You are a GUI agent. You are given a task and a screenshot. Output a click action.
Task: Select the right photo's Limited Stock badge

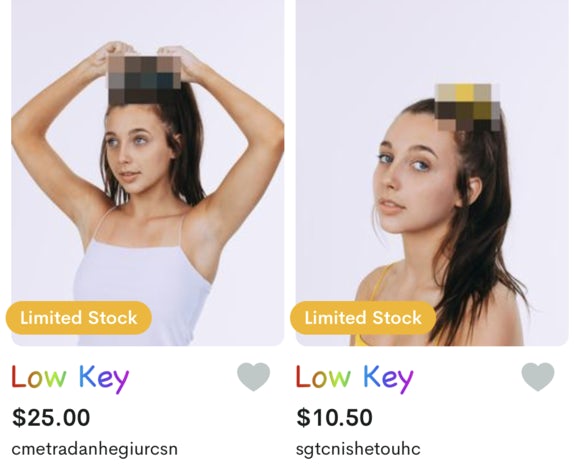[363, 318]
